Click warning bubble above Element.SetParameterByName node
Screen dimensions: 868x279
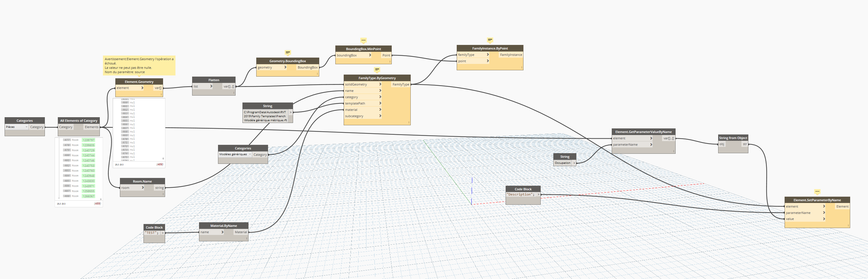(817, 192)
